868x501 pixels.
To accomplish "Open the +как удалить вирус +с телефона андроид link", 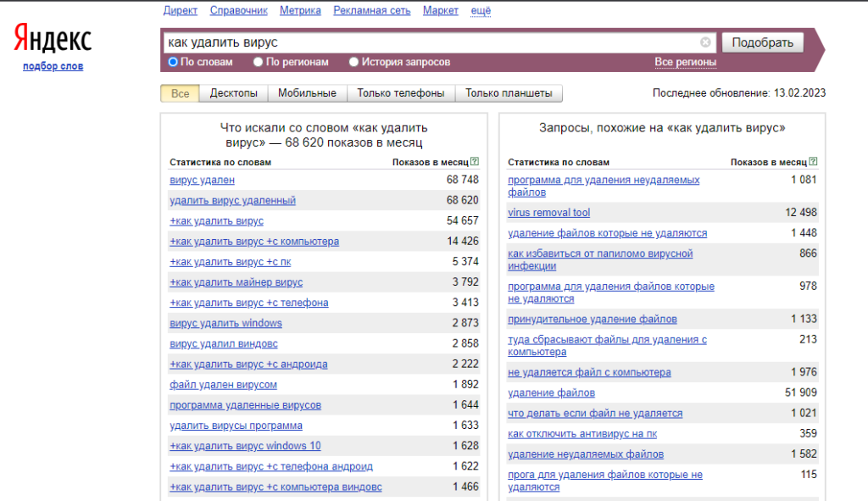I will (x=271, y=467).
